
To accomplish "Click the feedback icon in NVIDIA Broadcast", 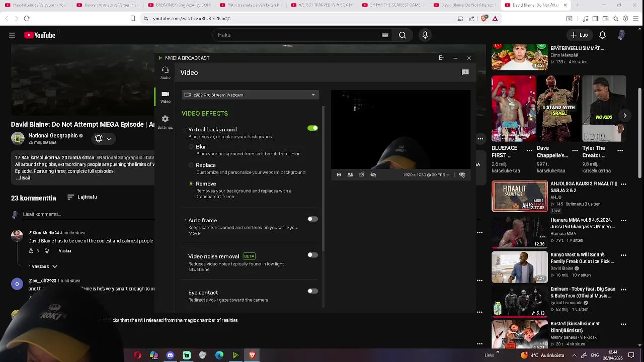I will point(465,72).
